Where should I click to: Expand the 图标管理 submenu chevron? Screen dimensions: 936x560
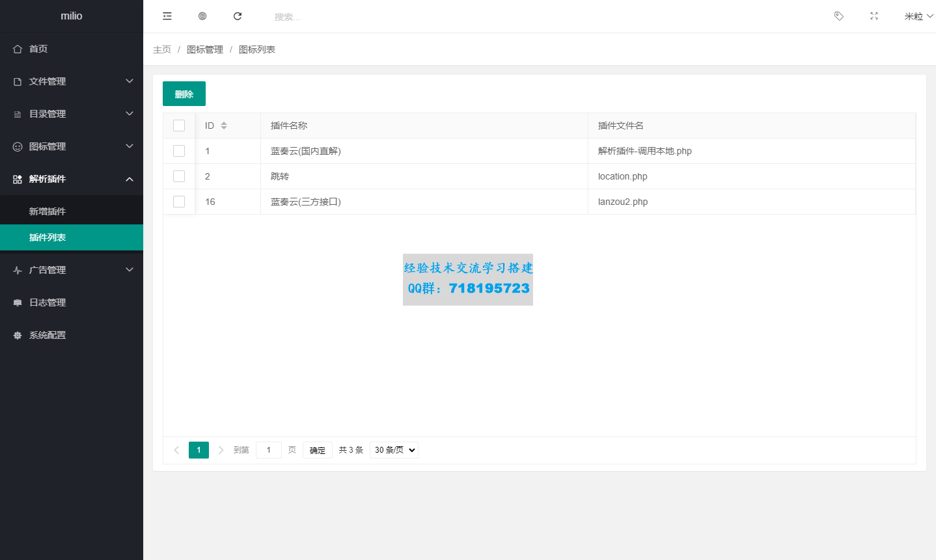click(130, 146)
